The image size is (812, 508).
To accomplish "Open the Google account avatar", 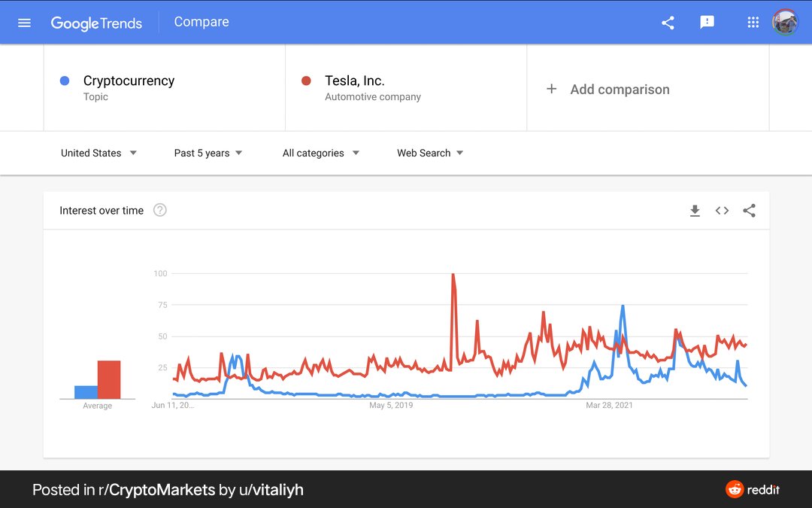I will click(785, 23).
